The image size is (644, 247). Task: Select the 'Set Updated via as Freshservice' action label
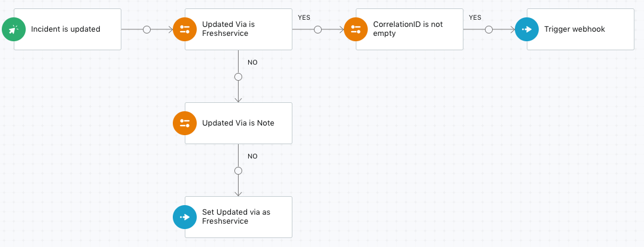click(x=236, y=216)
